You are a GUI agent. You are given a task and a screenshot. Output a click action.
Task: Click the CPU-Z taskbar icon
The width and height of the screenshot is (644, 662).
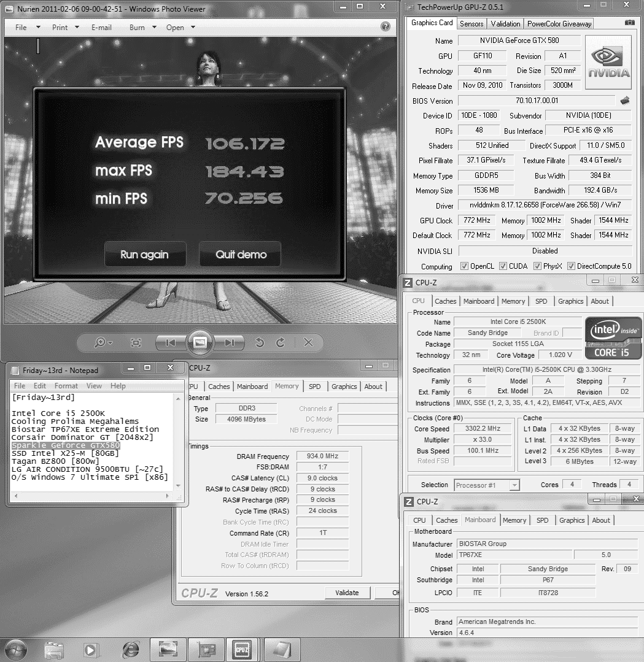click(x=242, y=650)
